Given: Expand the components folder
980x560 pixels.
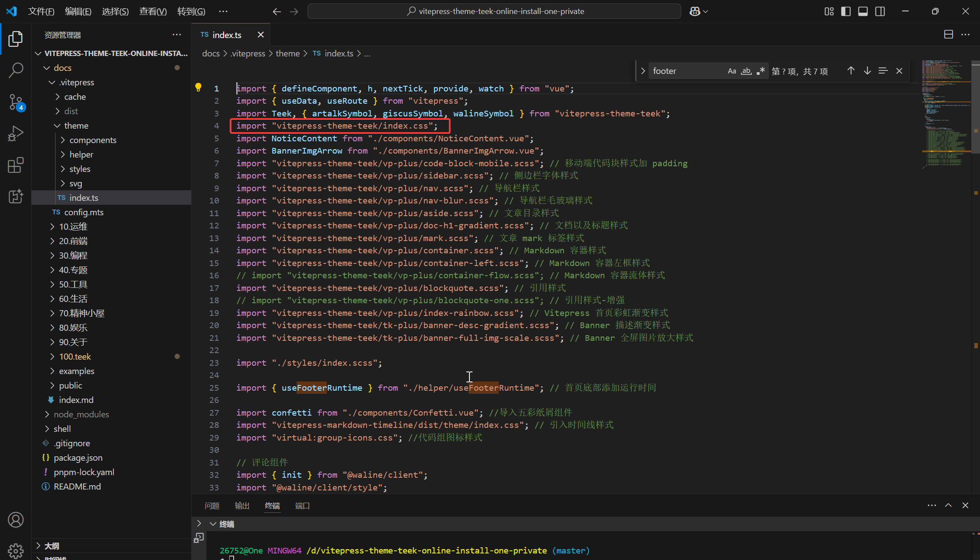Looking at the screenshot, I should [x=63, y=140].
